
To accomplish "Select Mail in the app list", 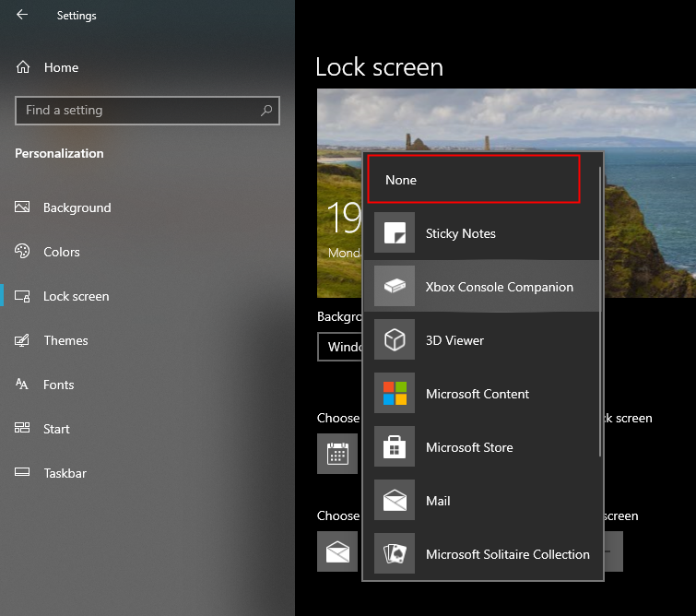I will point(481,501).
